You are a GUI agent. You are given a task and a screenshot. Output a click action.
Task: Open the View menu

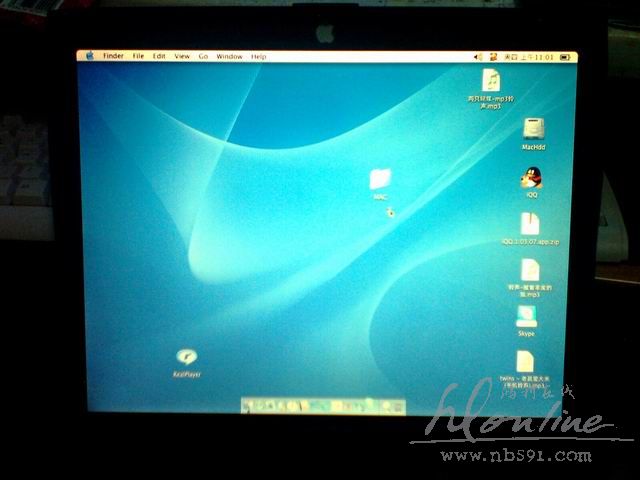point(182,56)
